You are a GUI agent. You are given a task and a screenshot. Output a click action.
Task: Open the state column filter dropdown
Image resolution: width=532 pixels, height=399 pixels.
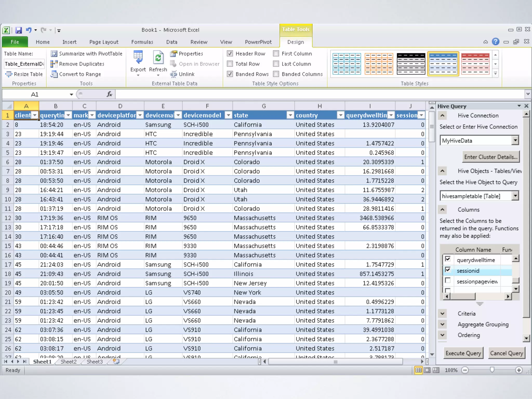(x=290, y=115)
